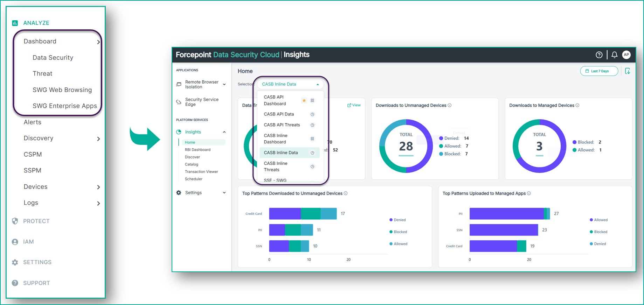Close the CASB Inline Data selection dropdown
The width and height of the screenshot is (644, 305).
coord(318,84)
